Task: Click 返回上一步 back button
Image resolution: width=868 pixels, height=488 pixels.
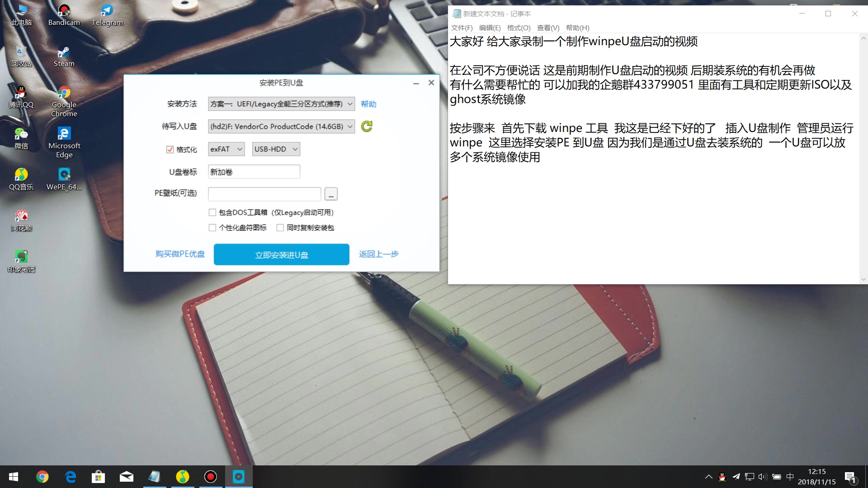Action: click(378, 254)
